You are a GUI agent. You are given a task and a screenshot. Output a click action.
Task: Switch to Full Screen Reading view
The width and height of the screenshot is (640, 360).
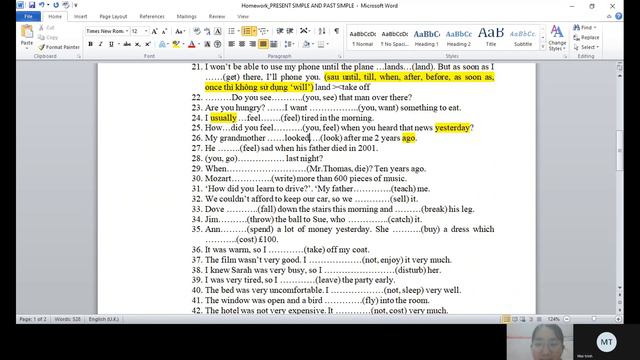515,319
